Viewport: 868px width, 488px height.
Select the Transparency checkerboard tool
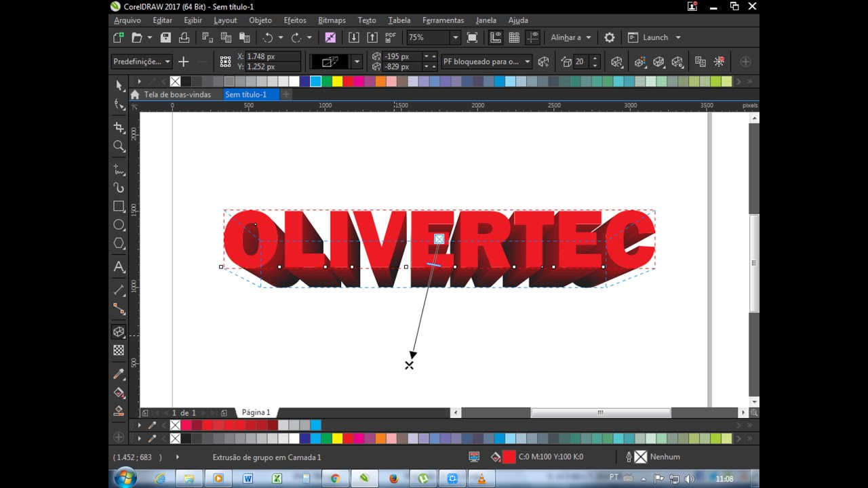point(119,350)
